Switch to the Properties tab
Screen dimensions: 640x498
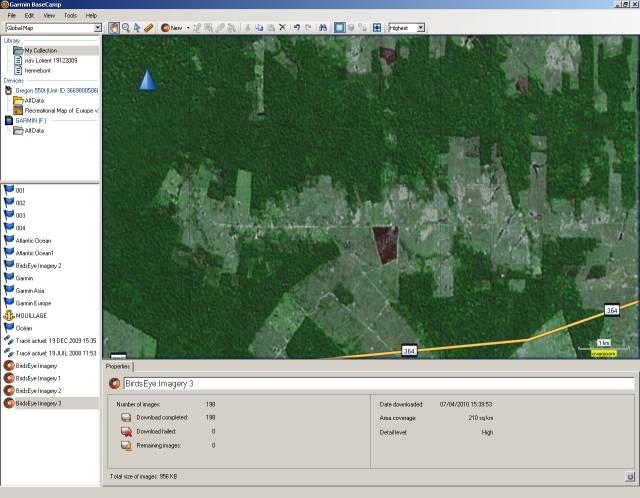(118, 367)
